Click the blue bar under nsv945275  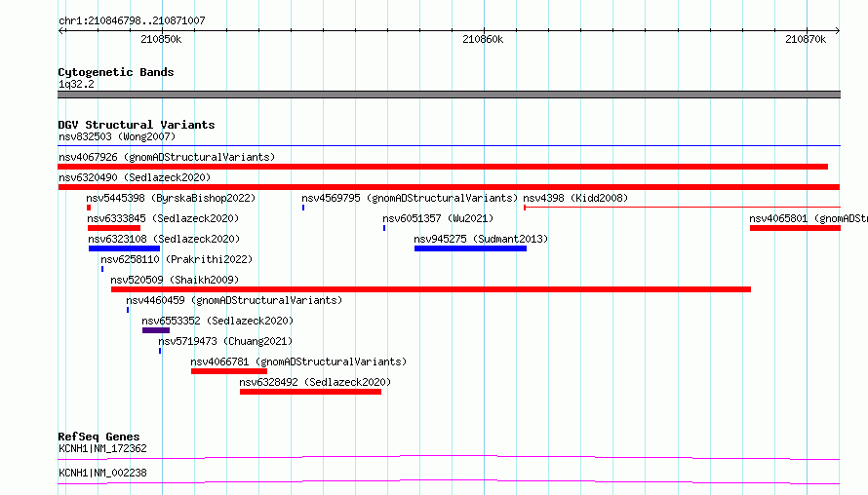[470, 248]
